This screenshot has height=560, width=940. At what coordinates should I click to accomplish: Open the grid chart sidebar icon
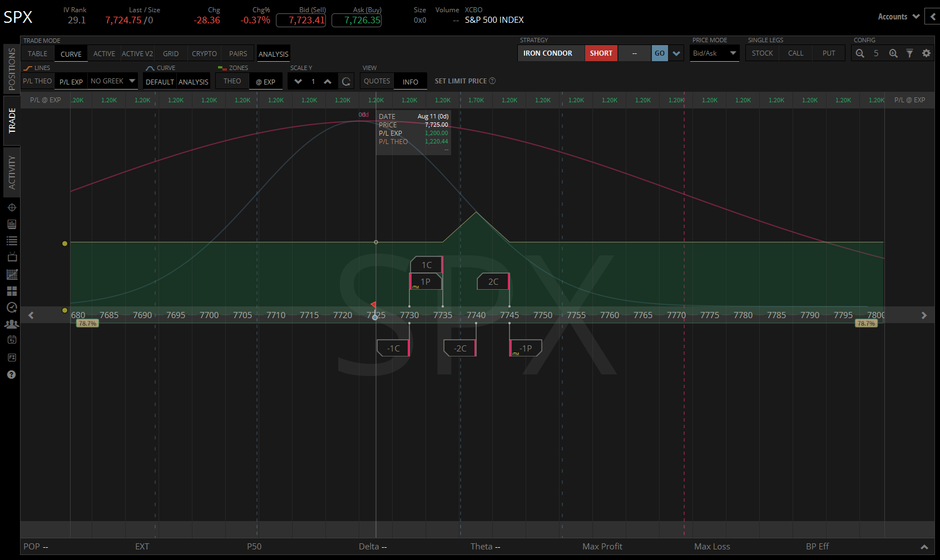12,274
